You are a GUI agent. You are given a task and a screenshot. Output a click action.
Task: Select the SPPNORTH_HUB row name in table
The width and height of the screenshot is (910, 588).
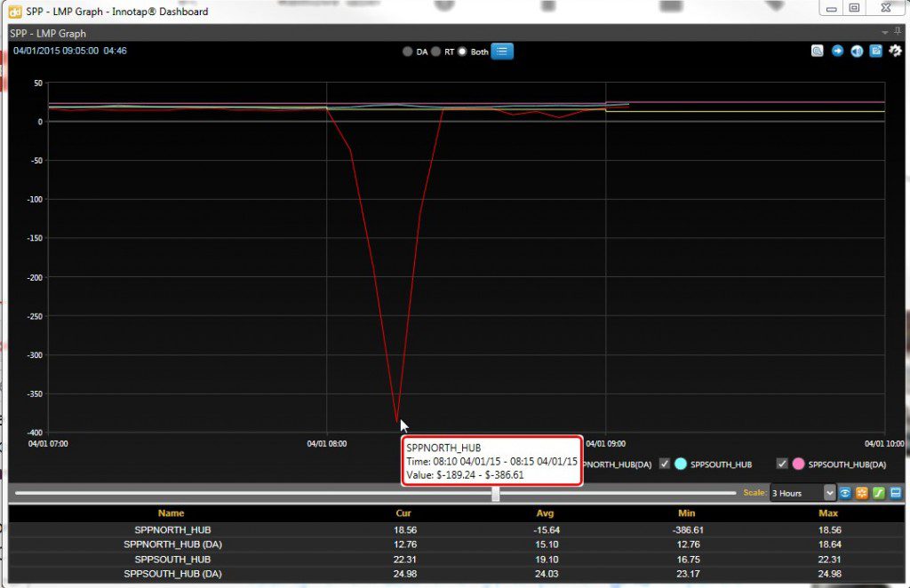click(173, 530)
